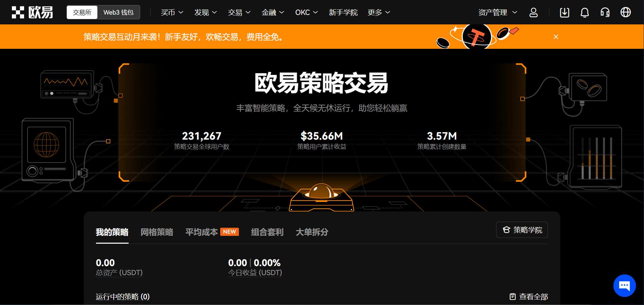Click the 欧易 OKX logo
The image size is (644, 305).
pos(32,12)
